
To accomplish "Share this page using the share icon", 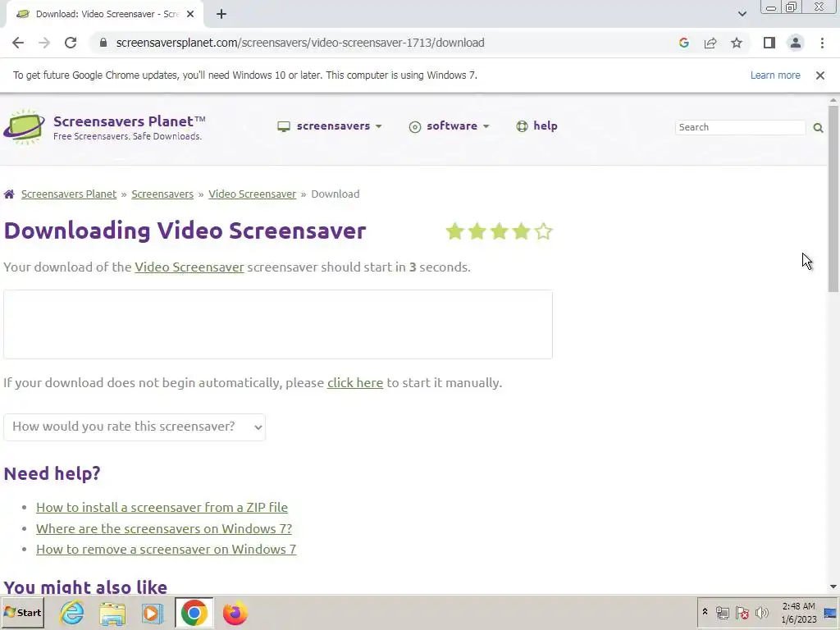I will (710, 43).
